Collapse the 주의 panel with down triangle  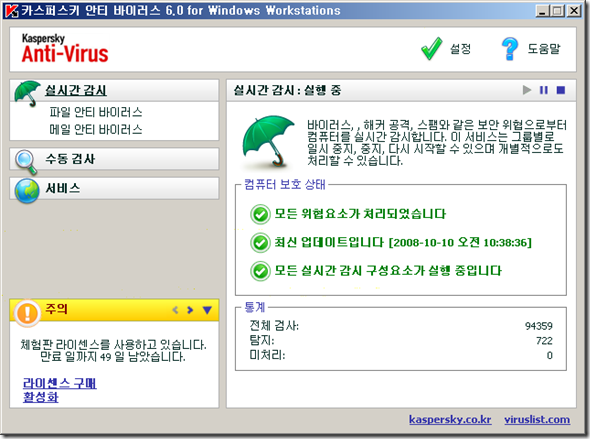point(207,310)
